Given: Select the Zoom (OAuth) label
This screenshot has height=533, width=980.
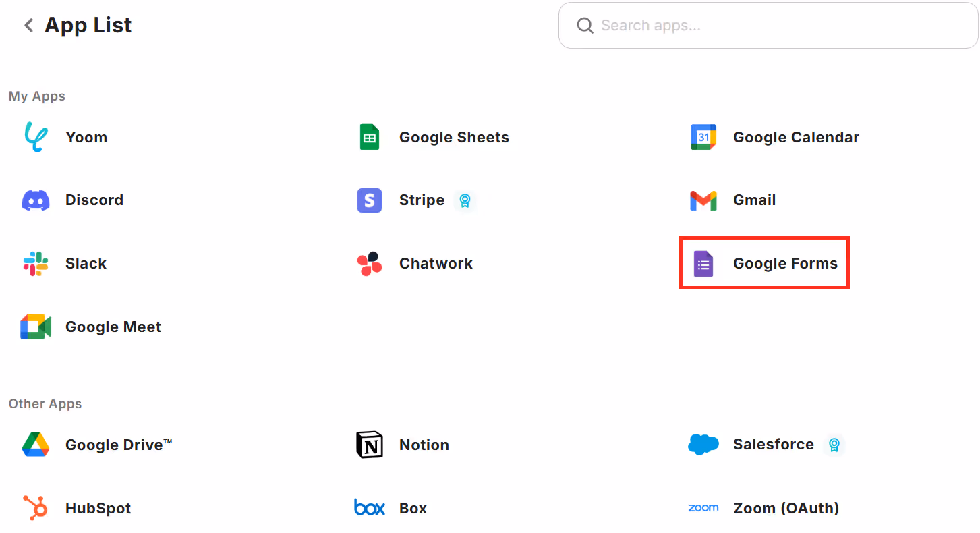Looking at the screenshot, I should [786, 508].
